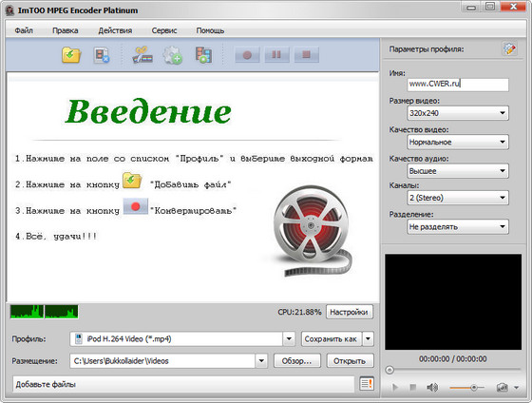
Task: Open the Действия menu
Action: coord(115,30)
